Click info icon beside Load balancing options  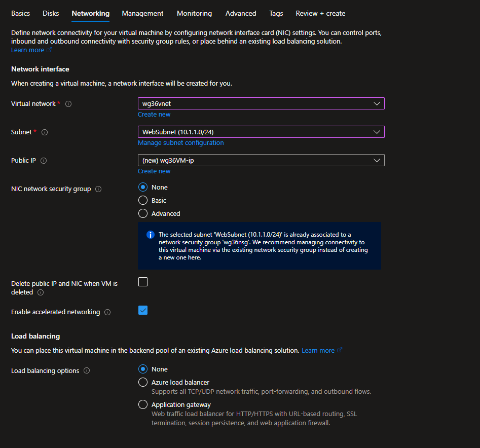click(87, 371)
